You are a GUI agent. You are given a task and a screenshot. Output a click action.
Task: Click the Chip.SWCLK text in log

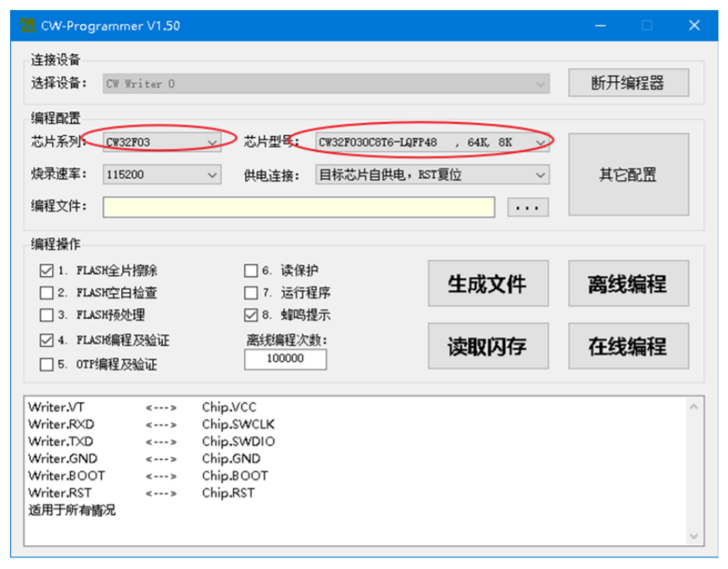tap(239, 424)
